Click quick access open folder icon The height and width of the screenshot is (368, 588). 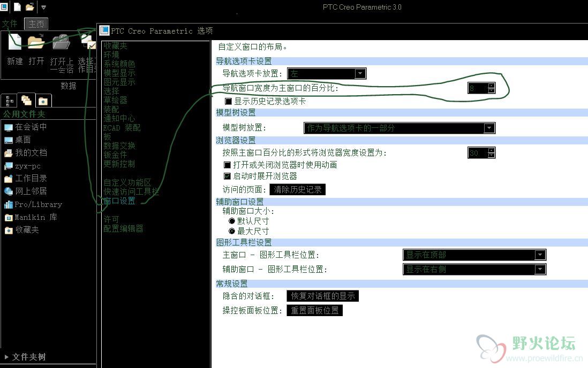[x=29, y=7]
